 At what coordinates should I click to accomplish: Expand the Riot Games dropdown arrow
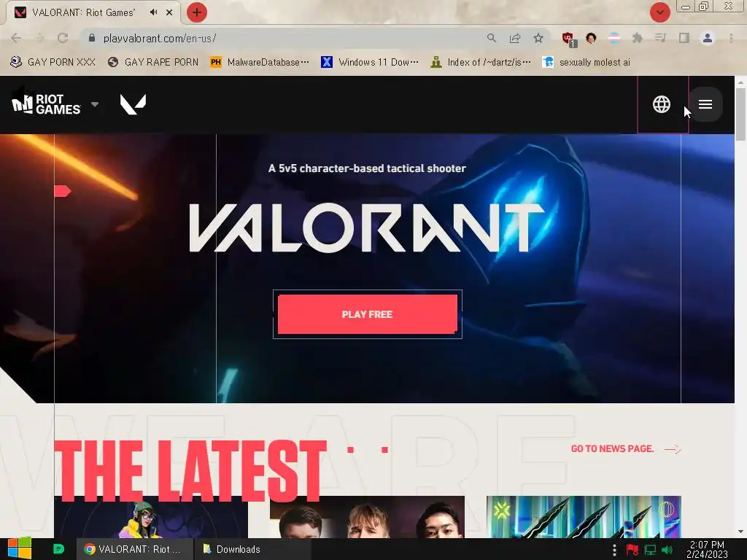tap(95, 104)
